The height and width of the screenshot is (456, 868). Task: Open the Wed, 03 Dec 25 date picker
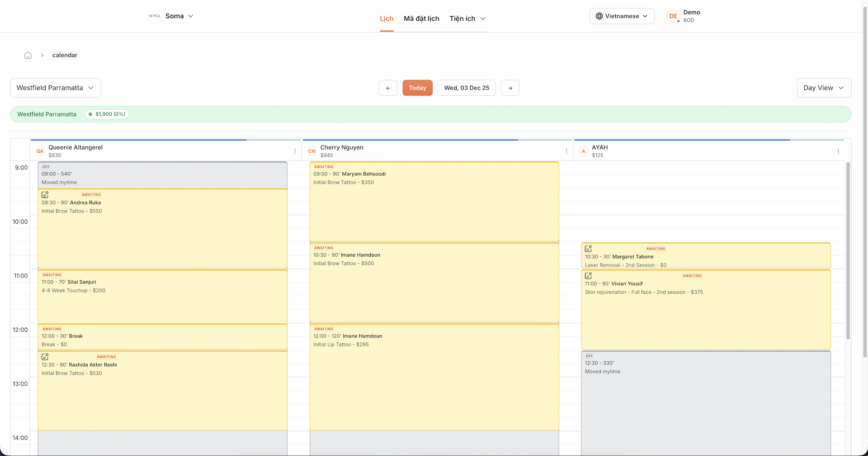tap(467, 88)
